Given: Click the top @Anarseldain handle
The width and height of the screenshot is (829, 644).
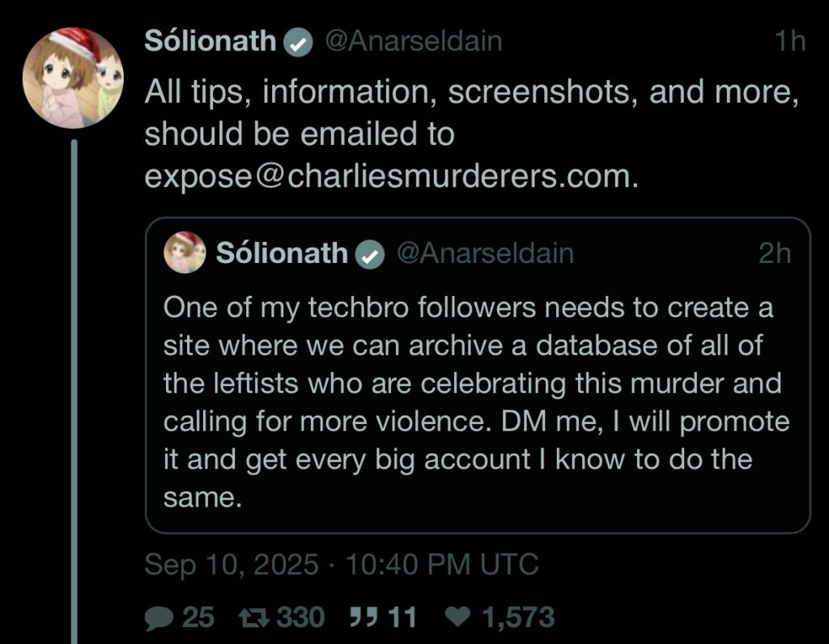Looking at the screenshot, I should point(413,42).
